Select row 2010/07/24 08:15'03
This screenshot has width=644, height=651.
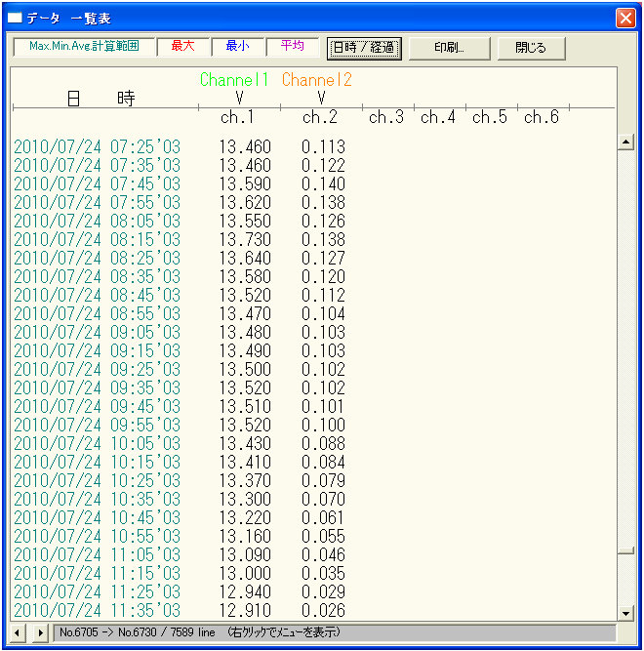coord(180,239)
